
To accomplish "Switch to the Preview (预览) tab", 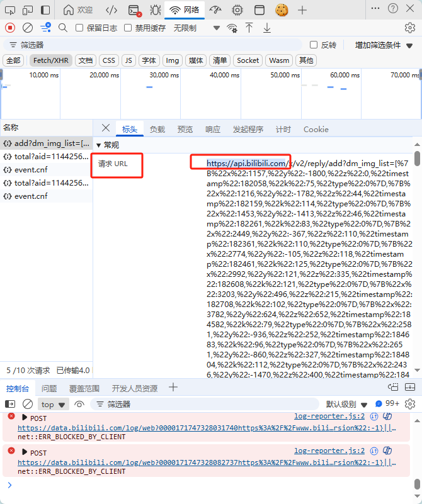I will [x=185, y=129].
